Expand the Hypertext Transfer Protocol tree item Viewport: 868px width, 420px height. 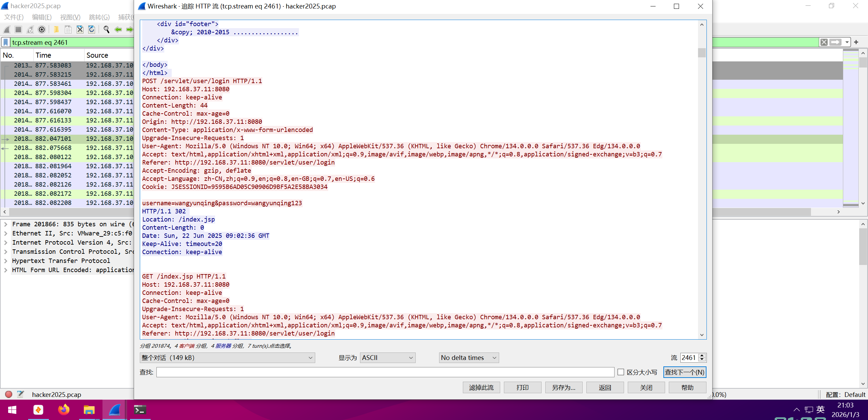click(6, 261)
